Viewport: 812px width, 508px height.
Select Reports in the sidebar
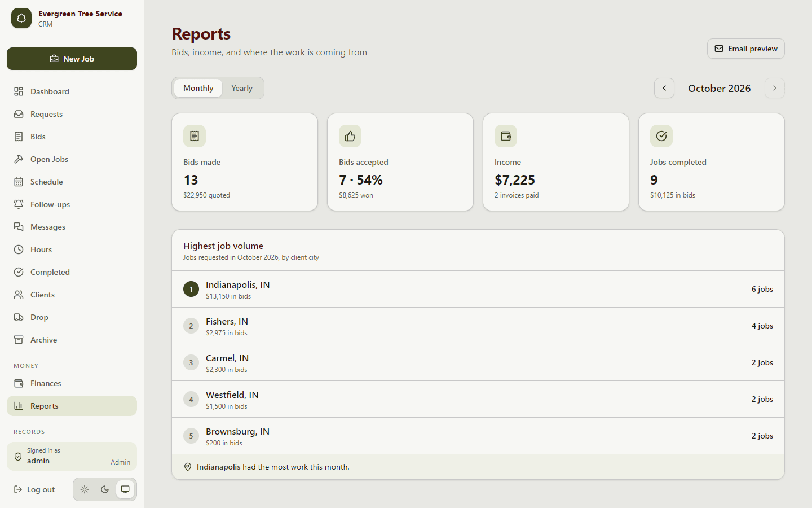[x=72, y=406]
